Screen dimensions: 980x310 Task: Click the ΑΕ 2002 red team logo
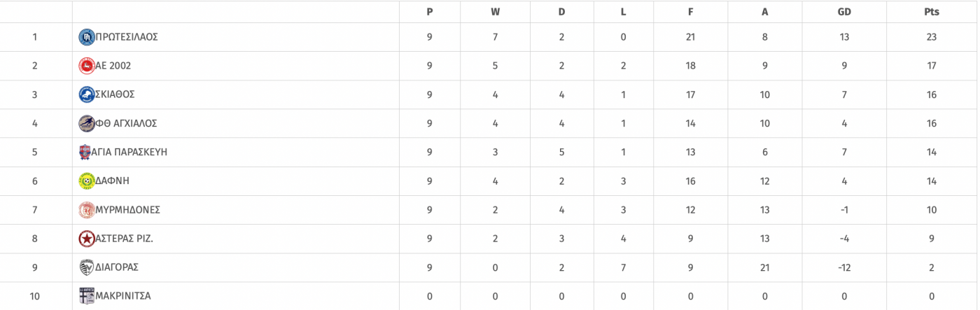tap(87, 66)
